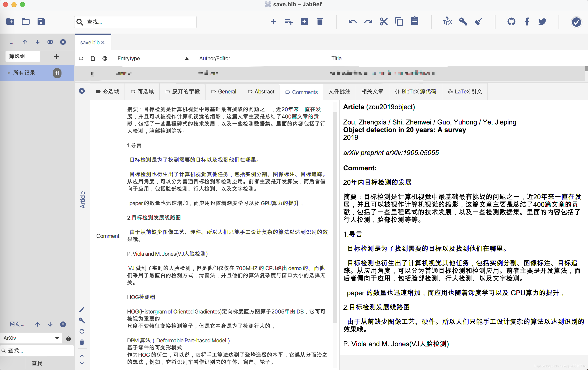Open library with the folder icon
588x370 pixels.
[x=26, y=21]
